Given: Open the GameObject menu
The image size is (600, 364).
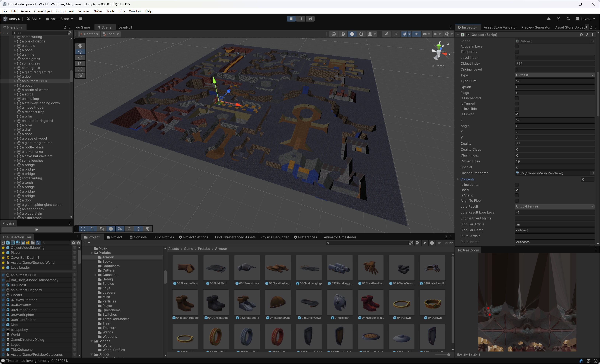Looking at the screenshot, I should coord(43,11).
